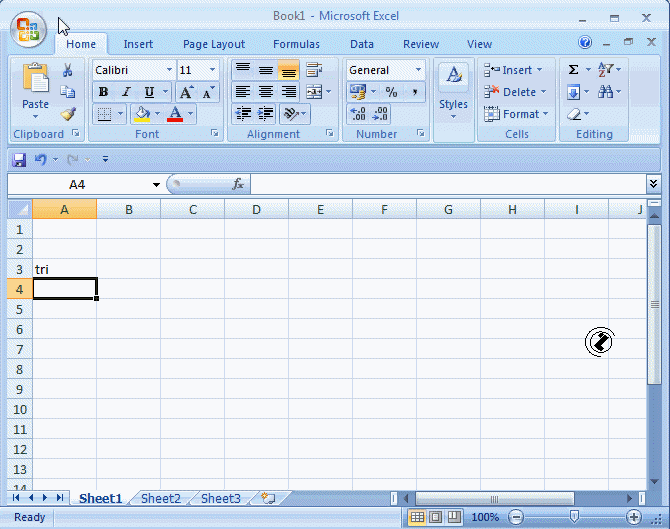Open the Name Box dropdown arrow
This screenshot has height=529, width=670.
pyautogui.click(x=156, y=185)
